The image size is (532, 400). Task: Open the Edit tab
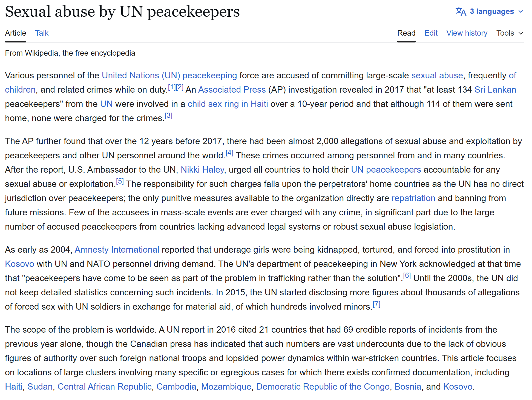431,33
